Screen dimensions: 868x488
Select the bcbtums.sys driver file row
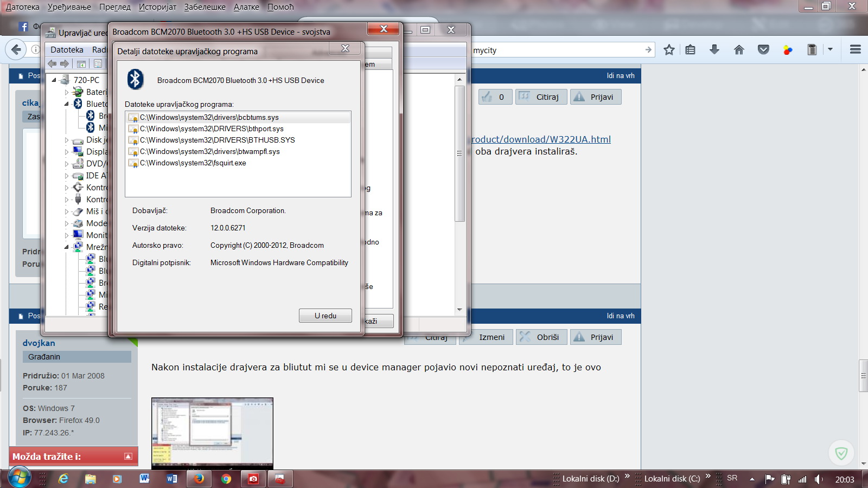[238, 117]
